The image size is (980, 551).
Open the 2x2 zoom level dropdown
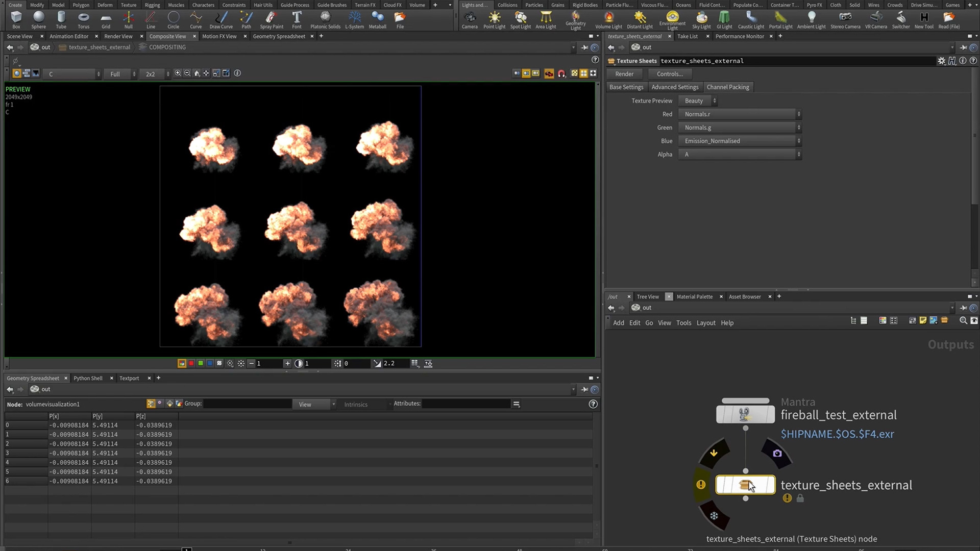153,73
